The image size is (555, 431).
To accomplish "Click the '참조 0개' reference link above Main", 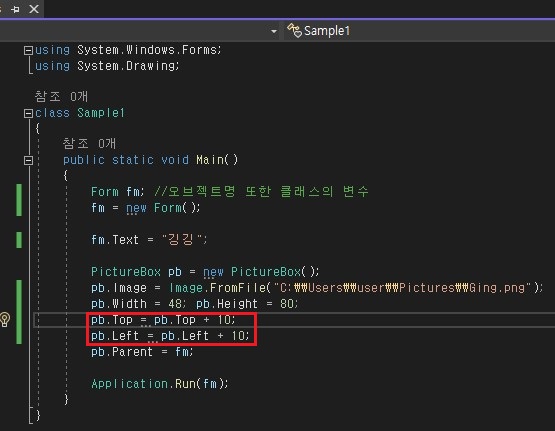I will point(89,143).
